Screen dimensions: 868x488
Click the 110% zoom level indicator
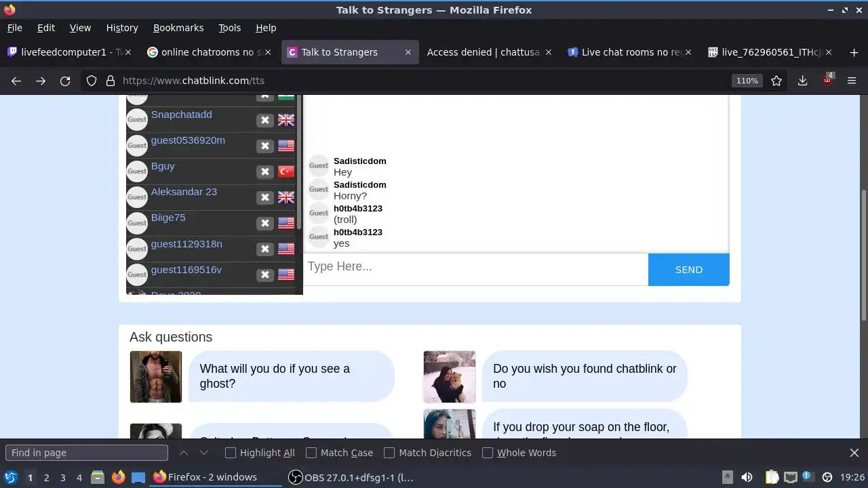pyautogui.click(x=747, y=81)
